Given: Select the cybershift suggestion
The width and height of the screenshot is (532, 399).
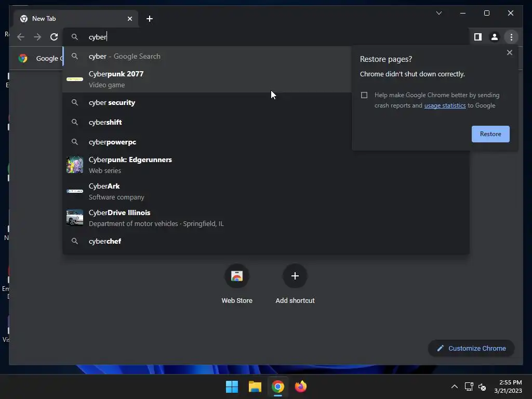Looking at the screenshot, I should pyautogui.click(x=207, y=122).
